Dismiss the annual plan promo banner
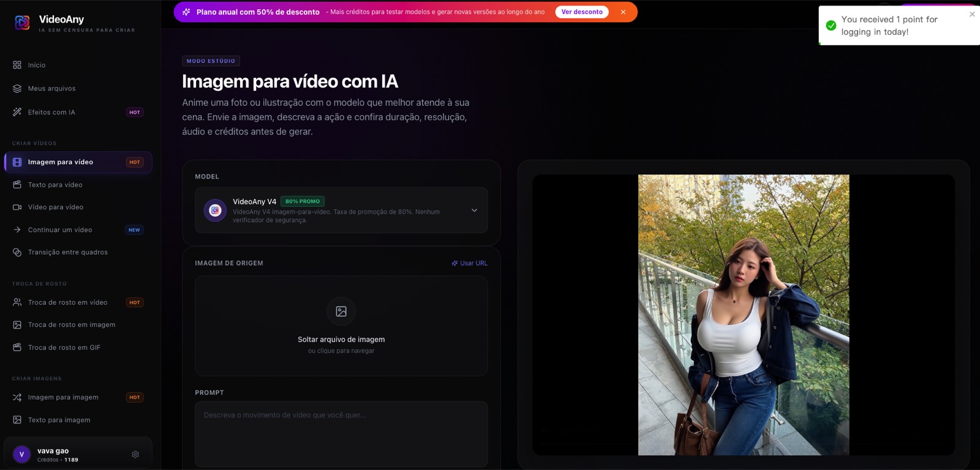 (623, 12)
